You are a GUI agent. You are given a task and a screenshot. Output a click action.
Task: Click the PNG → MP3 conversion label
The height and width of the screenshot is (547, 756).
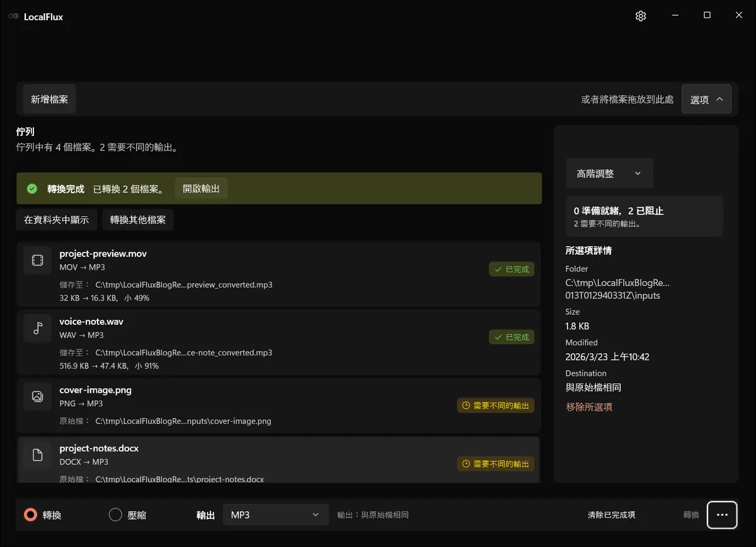(81, 403)
